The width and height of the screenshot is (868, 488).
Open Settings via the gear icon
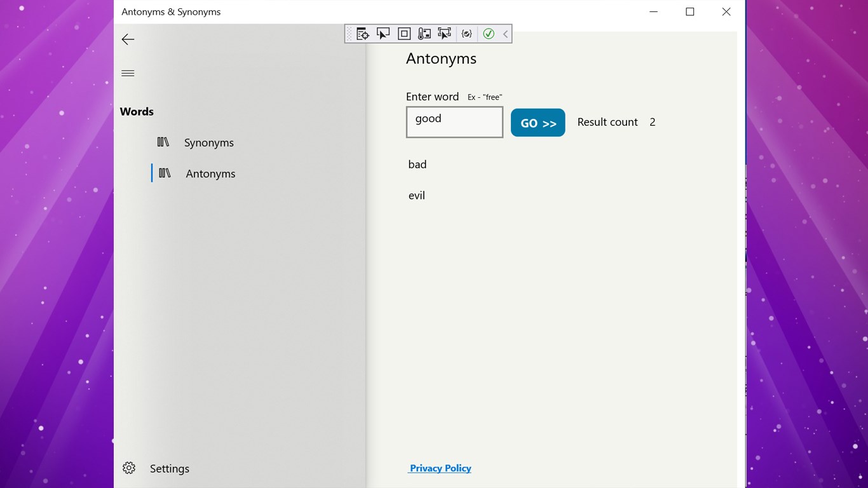click(129, 468)
